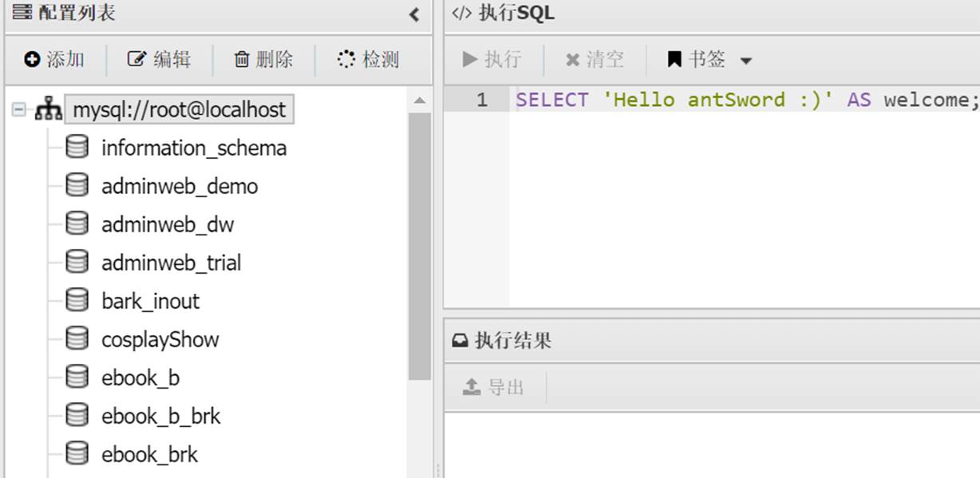Viewport: 980px width, 478px height.
Task: Click the adminweb_dw database icon
Action: (77, 224)
